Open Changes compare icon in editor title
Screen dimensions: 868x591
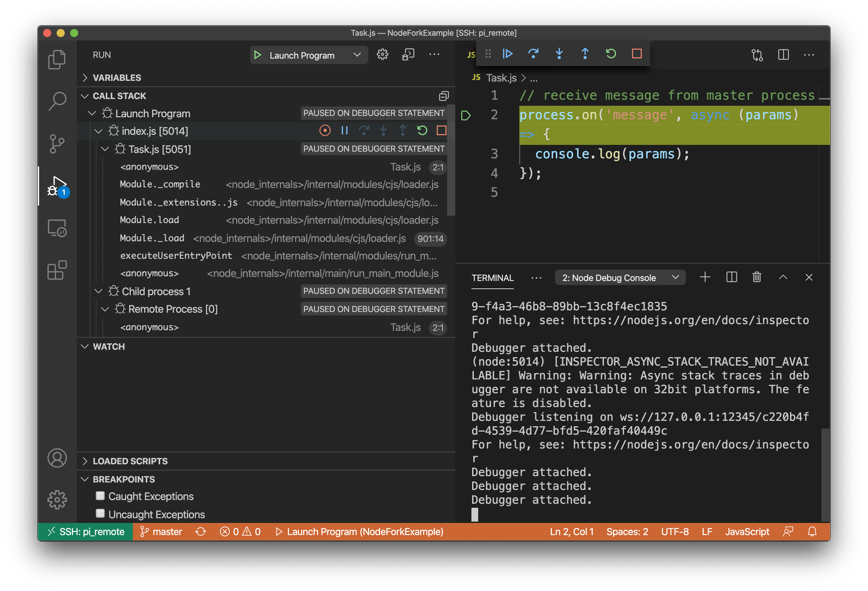(x=757, y=55)
